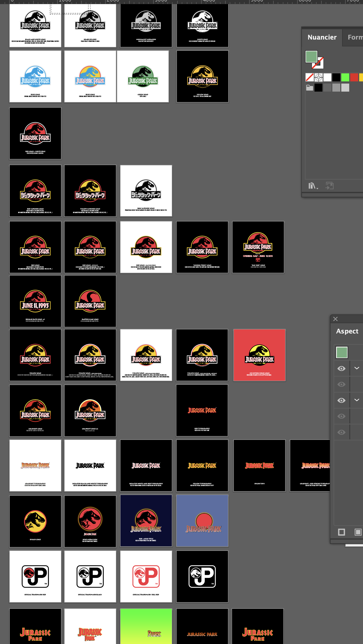Toggle the dimmed eye in fifth Aspect row
The height and width of the screenshot is (644, 363).
[x=341, y=432]
